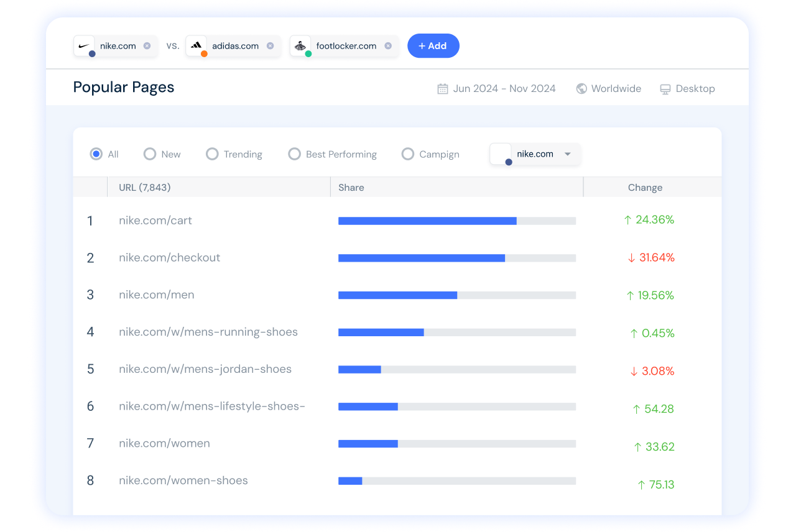The image size is (796, 532).
Task: Remove adidas.com chip with x icon
Action: click(x=270, y=46)
